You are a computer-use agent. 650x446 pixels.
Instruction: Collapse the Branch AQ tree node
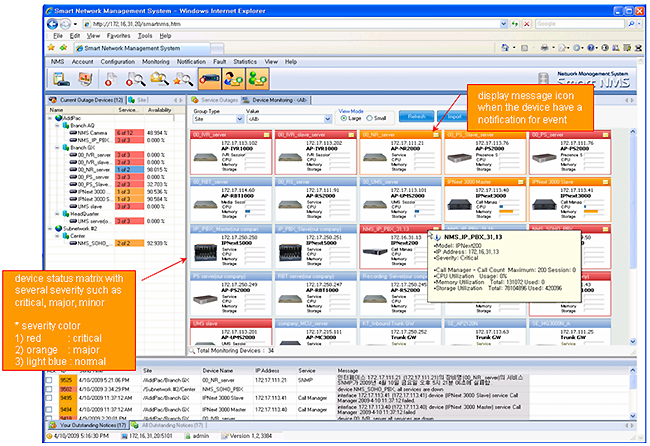click(57, 126)
